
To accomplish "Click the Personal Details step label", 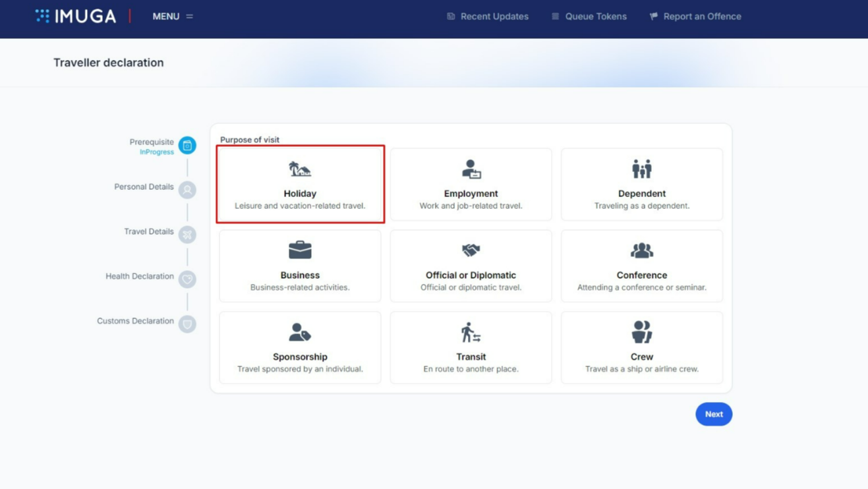I will pyautogui.click(x=144, y=187).
